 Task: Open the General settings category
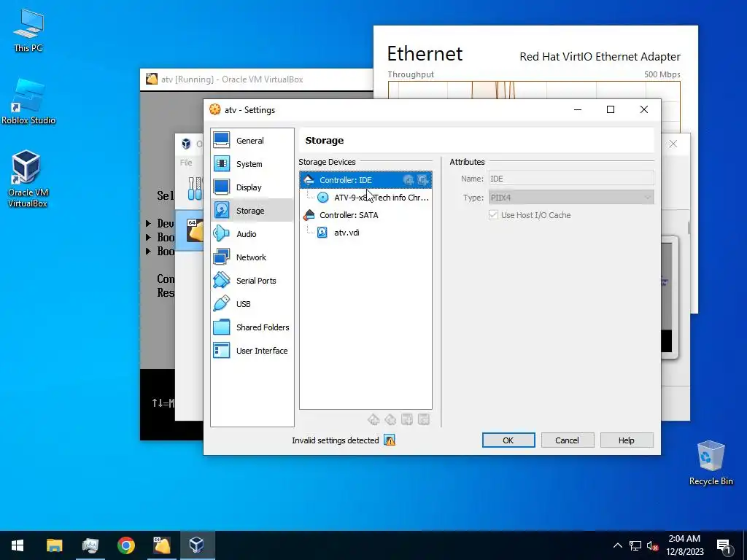(252, 141)
